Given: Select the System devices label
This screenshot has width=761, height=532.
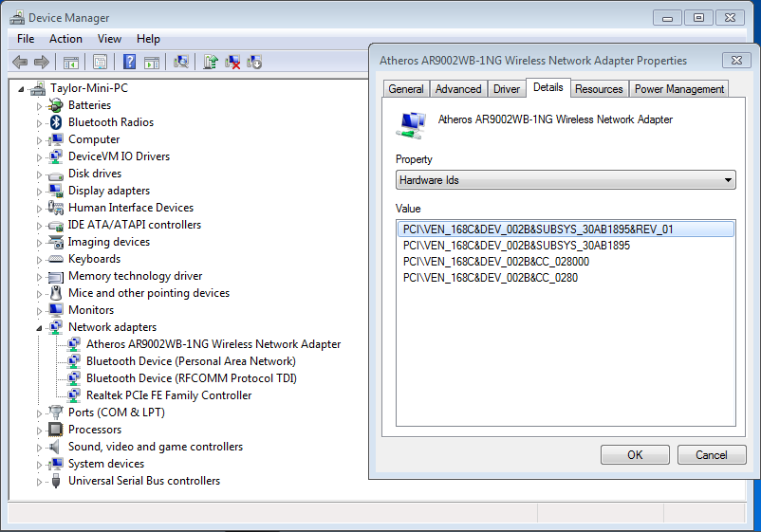Looking at the screenshot, I should click(106, 464).
